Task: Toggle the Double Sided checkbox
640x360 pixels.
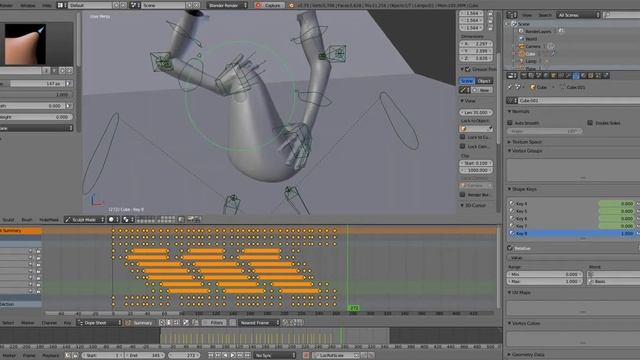Action: tap(590, 123)
